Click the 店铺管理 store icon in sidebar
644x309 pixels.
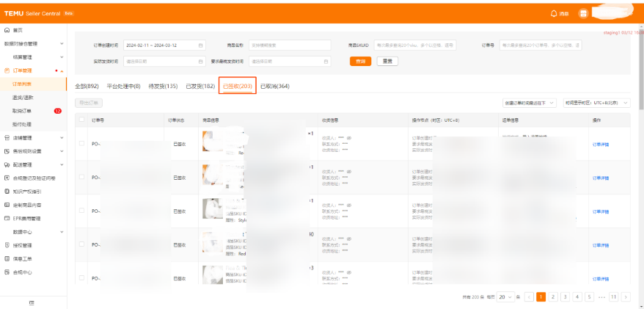coord(7,137)
